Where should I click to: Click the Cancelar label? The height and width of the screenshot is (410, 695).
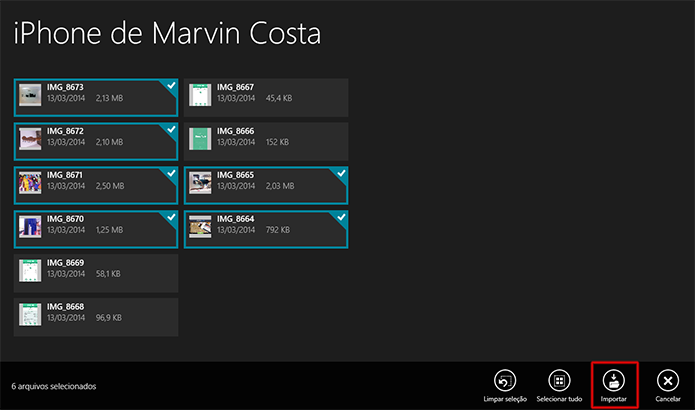click(x=668, y=399)
